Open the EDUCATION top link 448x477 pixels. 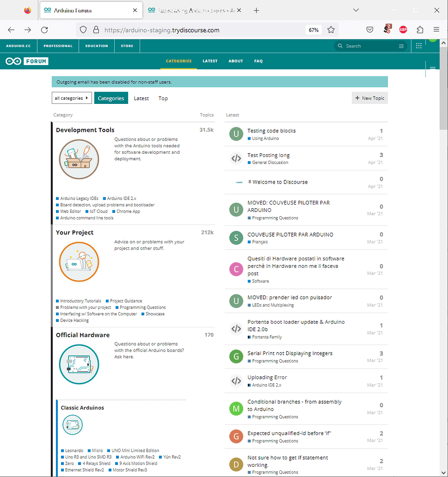click(x=96, y=46)
